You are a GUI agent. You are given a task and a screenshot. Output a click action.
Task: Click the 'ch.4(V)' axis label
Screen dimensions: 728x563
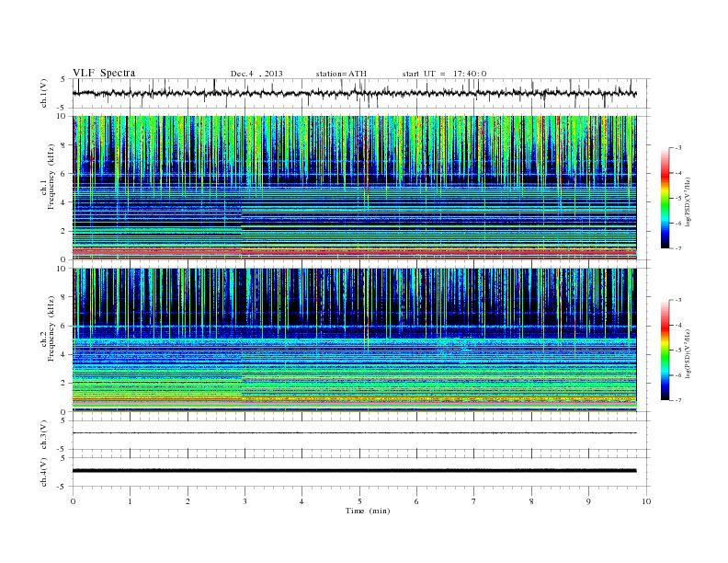pyautogui.click(x=44, y=472)
